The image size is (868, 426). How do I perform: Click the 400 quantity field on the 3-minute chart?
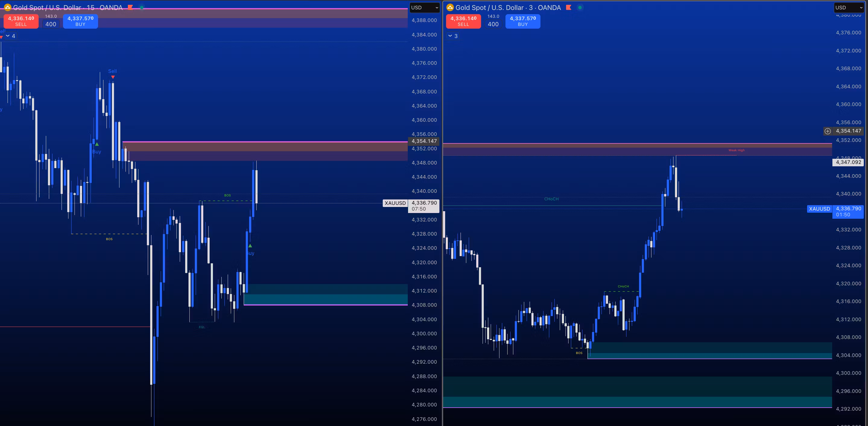493,24
